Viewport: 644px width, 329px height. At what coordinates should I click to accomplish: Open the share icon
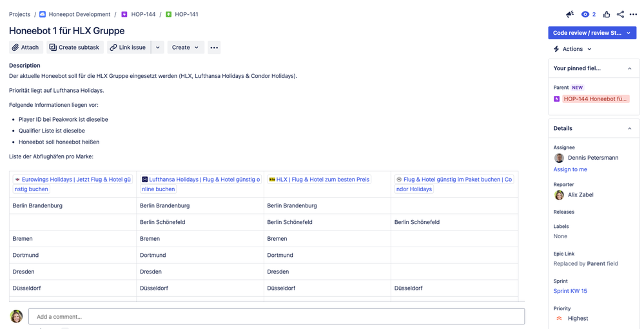pos(620,14)
